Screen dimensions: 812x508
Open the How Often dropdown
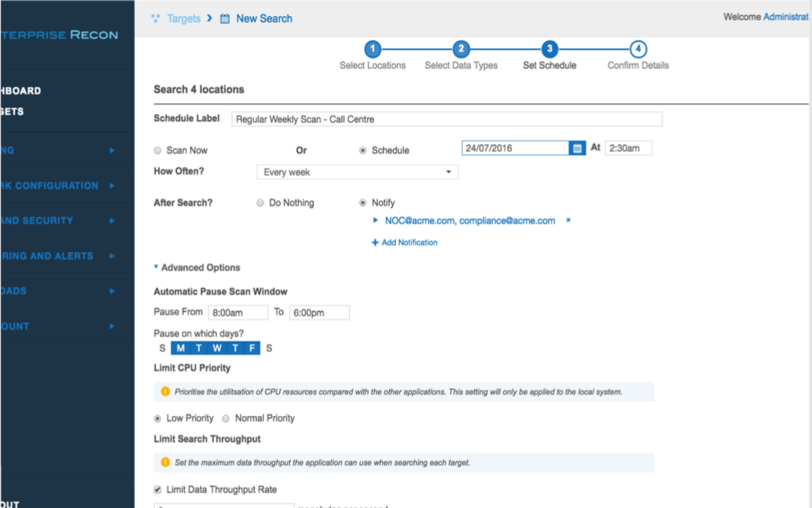pyautogui.click(x=357, y=172)
